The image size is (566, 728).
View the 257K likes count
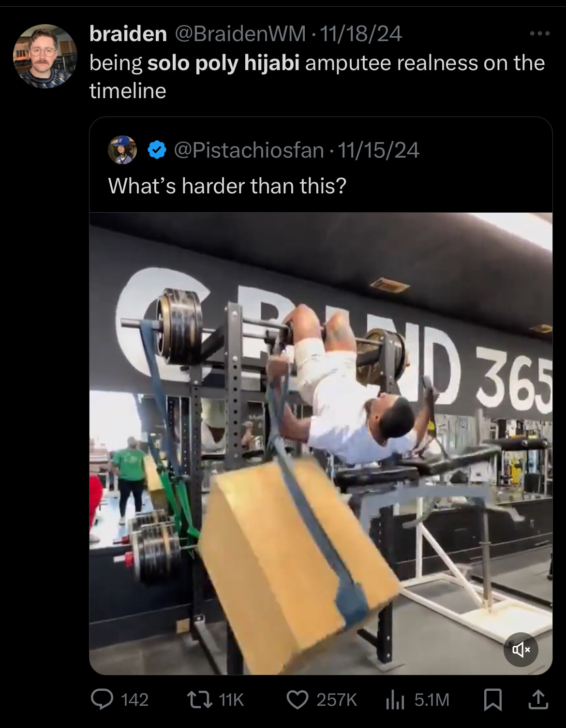coord(337,699)
